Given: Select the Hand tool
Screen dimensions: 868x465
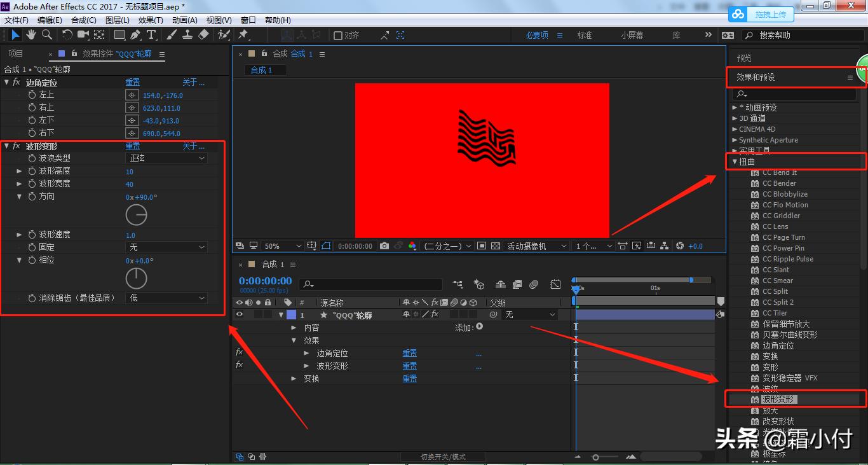Looking at the screenshot, I should click(x=31, y=35).
